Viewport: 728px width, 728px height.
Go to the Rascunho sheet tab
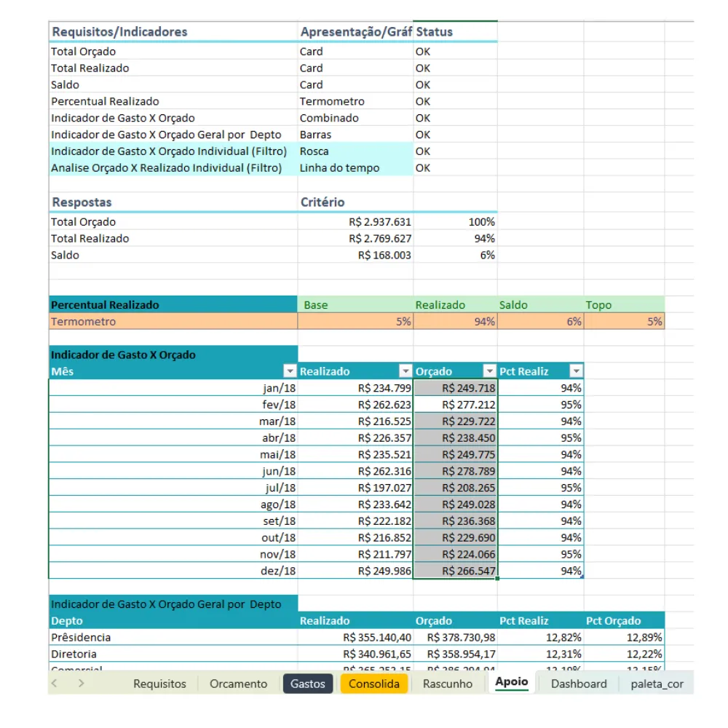tap(448, 684)
